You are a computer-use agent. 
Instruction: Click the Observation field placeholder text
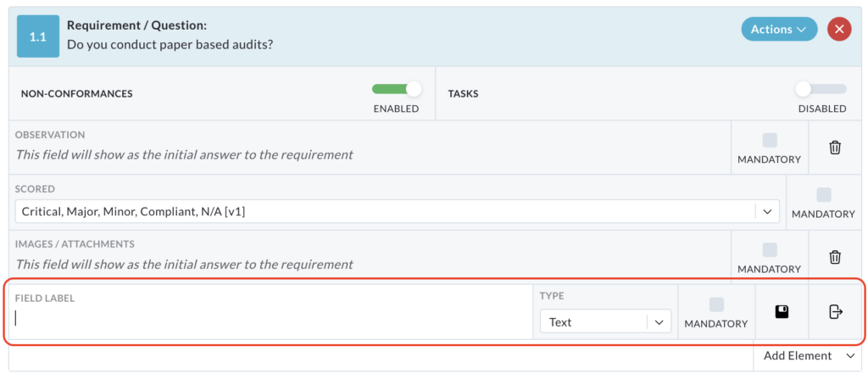(184, 154)
